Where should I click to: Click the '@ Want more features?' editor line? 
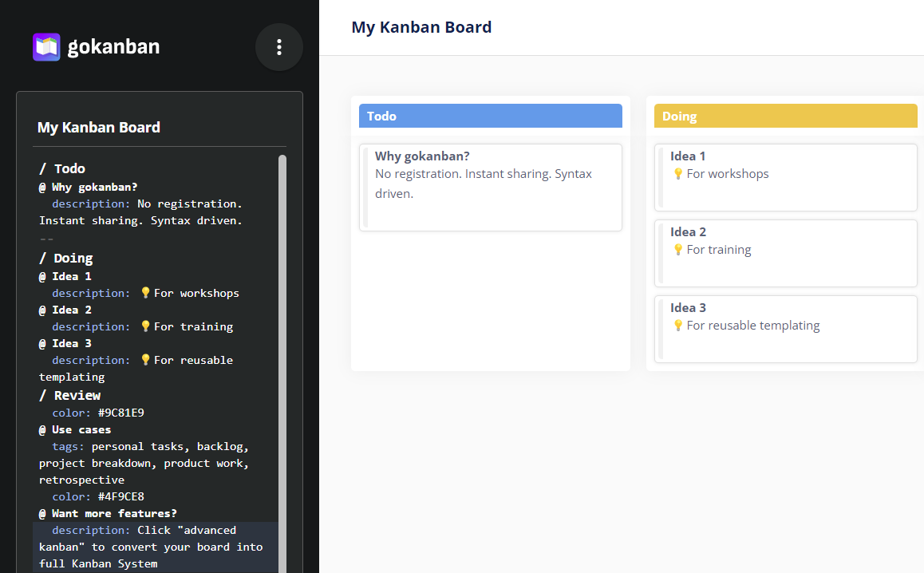point(108,513)
